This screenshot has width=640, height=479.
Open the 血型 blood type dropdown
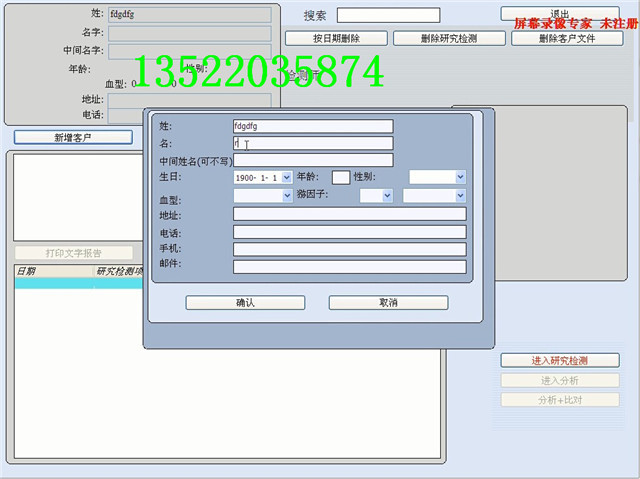[287, 196]
